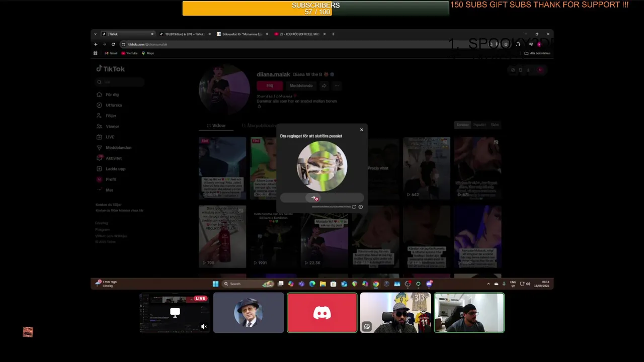644x362 pixels.
Task: Open the video with 1901 views
Action: coord(273,236)
